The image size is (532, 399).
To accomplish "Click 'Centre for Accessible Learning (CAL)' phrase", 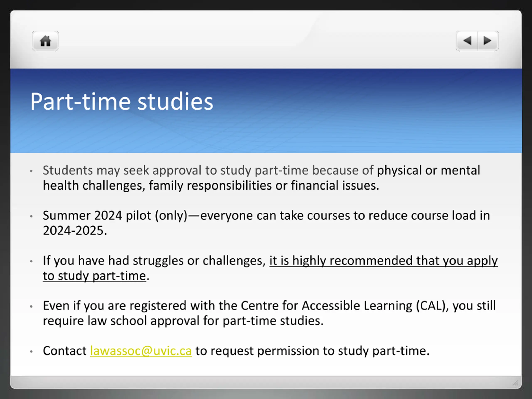I will click(343, 306).
